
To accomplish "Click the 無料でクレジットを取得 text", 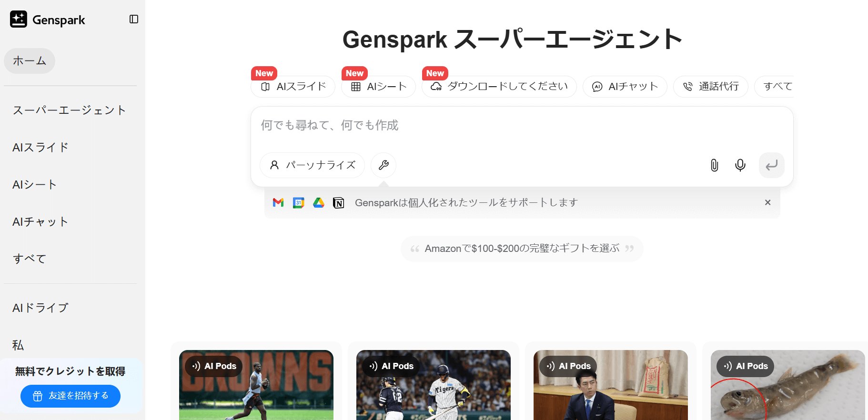I will pos(70,371).
